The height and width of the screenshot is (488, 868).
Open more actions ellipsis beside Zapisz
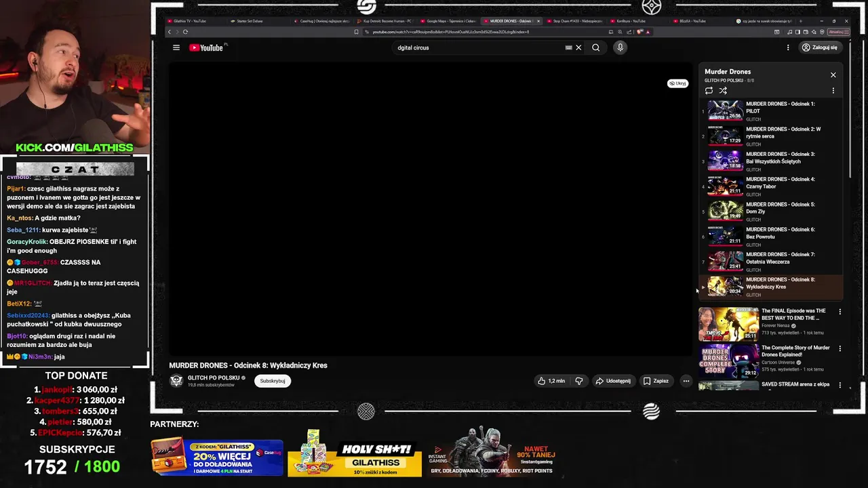tap(686, 381)
